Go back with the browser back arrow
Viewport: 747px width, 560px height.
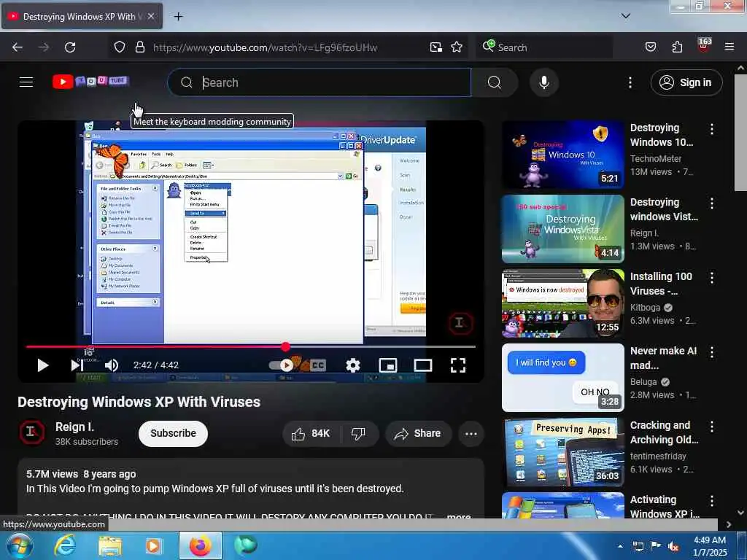click(x=18, y=47)
